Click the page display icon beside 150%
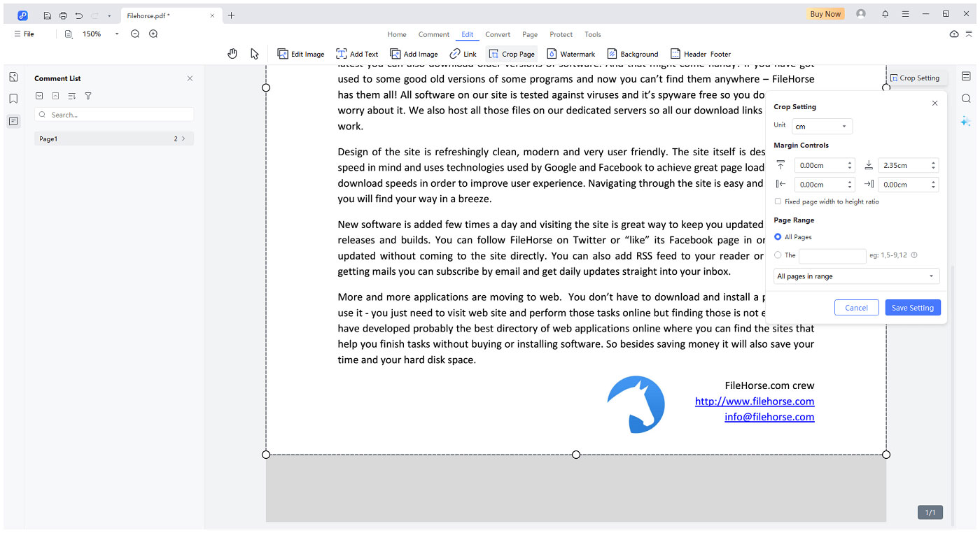This screenshot has width=980, height=533. 69,34
